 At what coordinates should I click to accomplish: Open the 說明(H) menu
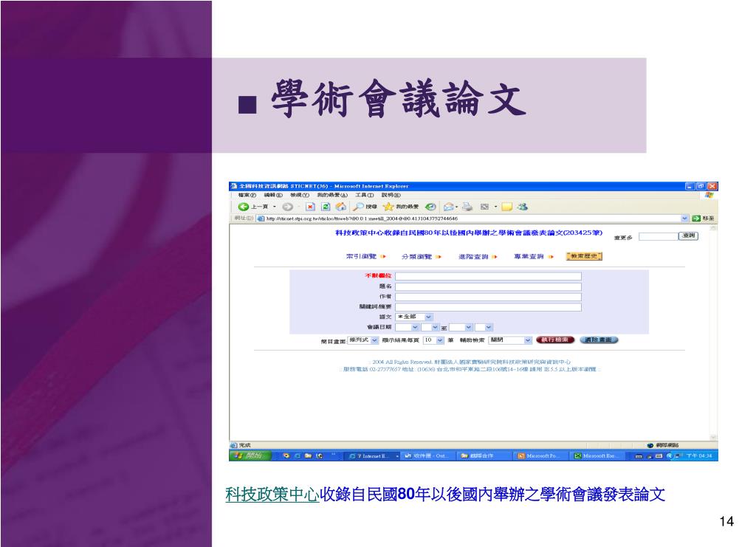click(x=391, y=195)
